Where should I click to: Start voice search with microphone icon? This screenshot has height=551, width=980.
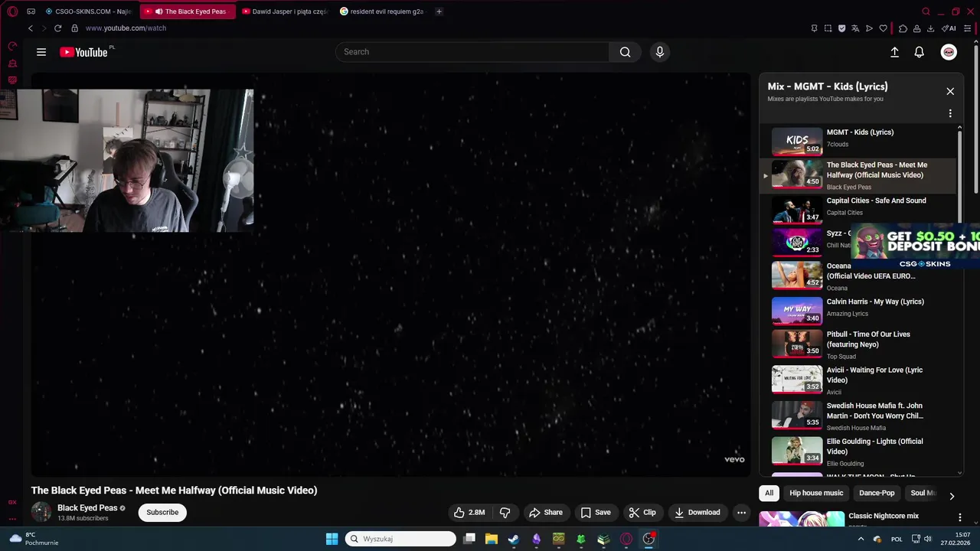(x=659, y=52)
